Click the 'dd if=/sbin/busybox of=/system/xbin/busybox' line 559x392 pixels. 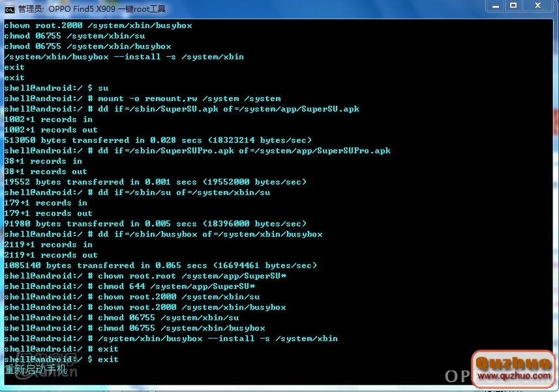click(163, 234)
